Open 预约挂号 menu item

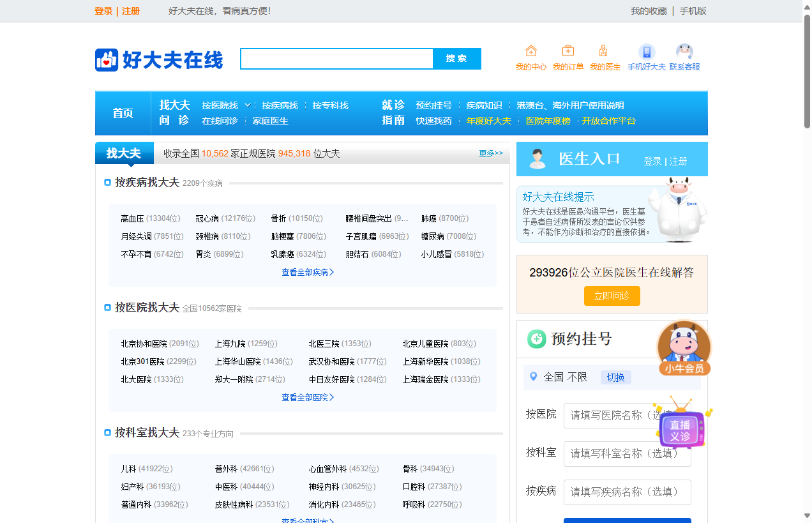pos(433,105)
